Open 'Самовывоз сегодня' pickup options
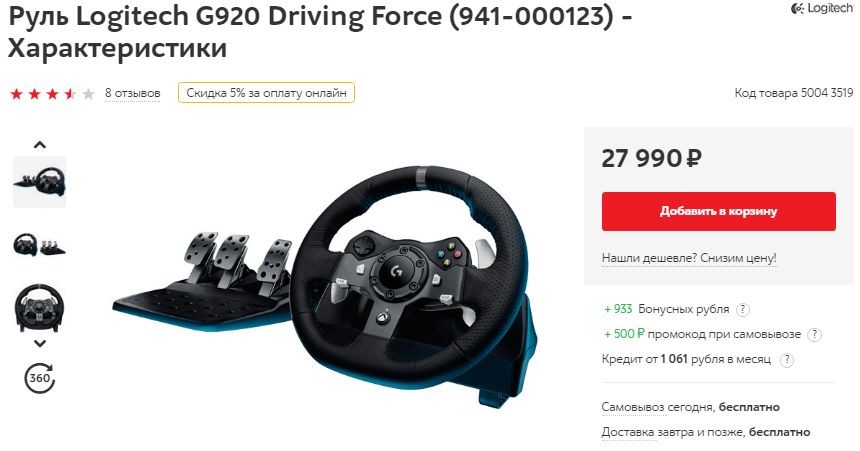860x451 pixels. tap(658, 407)
